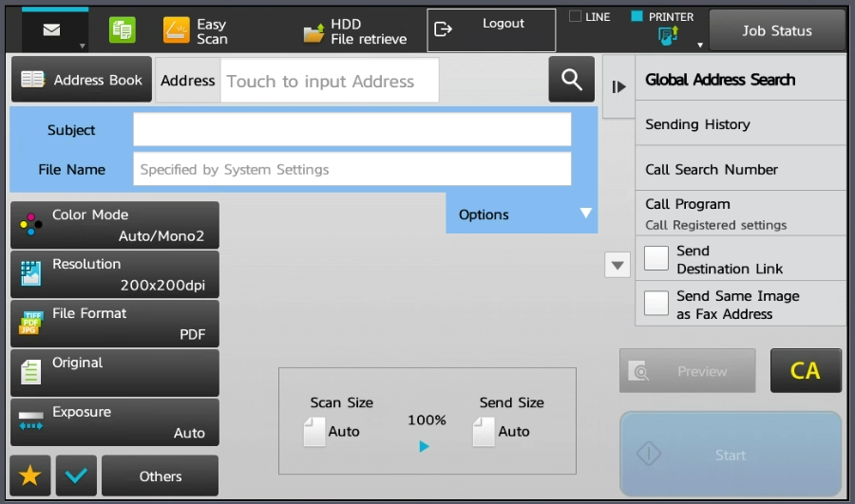
Task: Open Others settings
Action: [x=161, y=476]
